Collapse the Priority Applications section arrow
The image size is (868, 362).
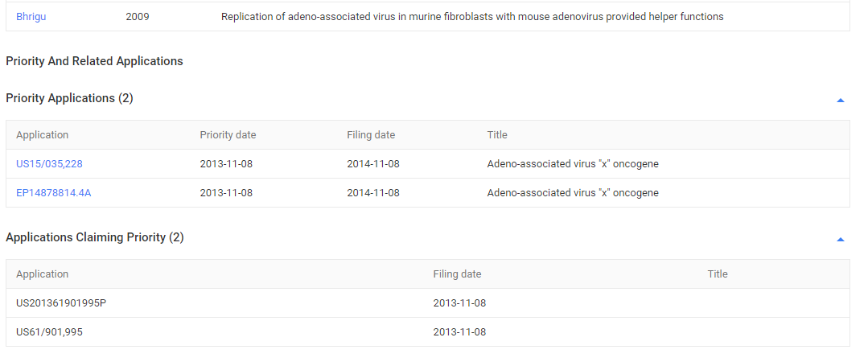(x=840, y=101)
